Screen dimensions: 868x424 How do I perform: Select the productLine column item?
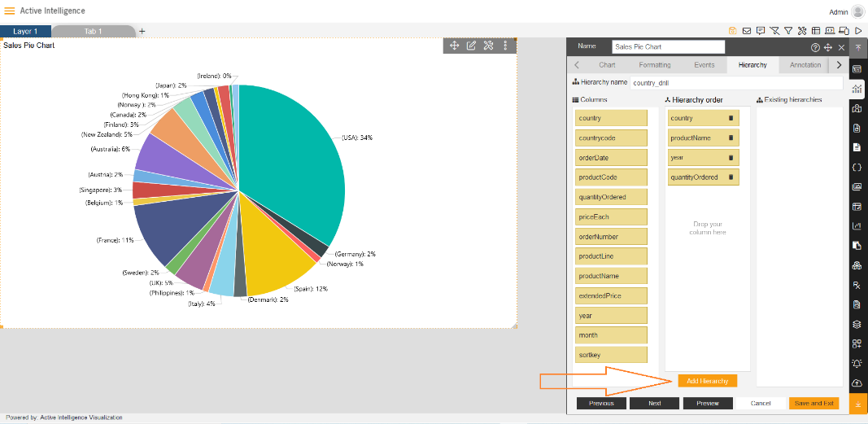[x=612, y=256]
